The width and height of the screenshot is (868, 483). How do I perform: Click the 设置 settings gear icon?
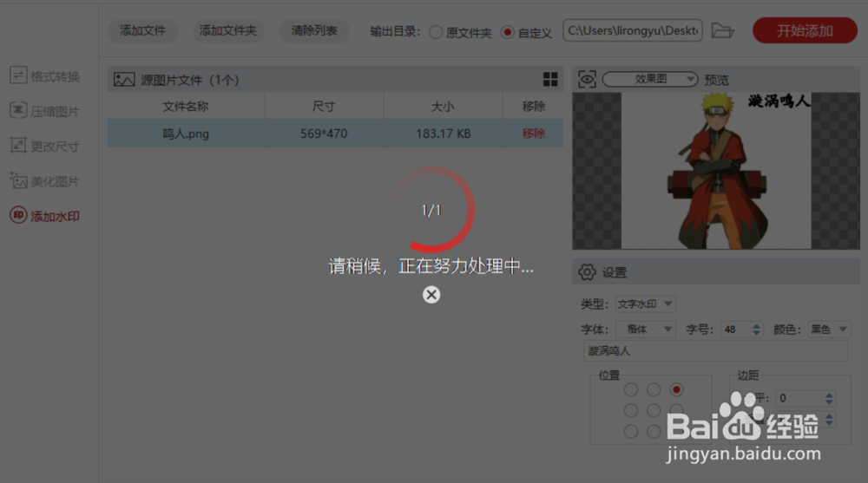587,272
